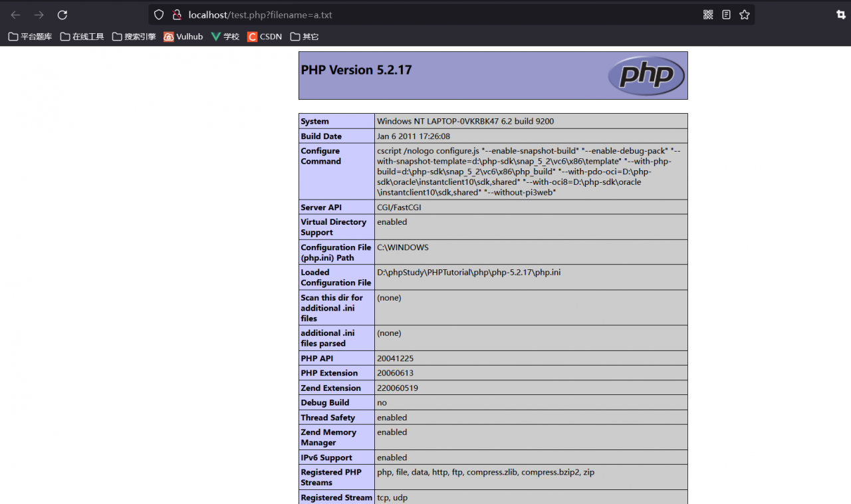The height and width of the screenshot is (504, 851).
Task: Select the D:\phpStudy php.ini path value
Action: click(469, 272)
